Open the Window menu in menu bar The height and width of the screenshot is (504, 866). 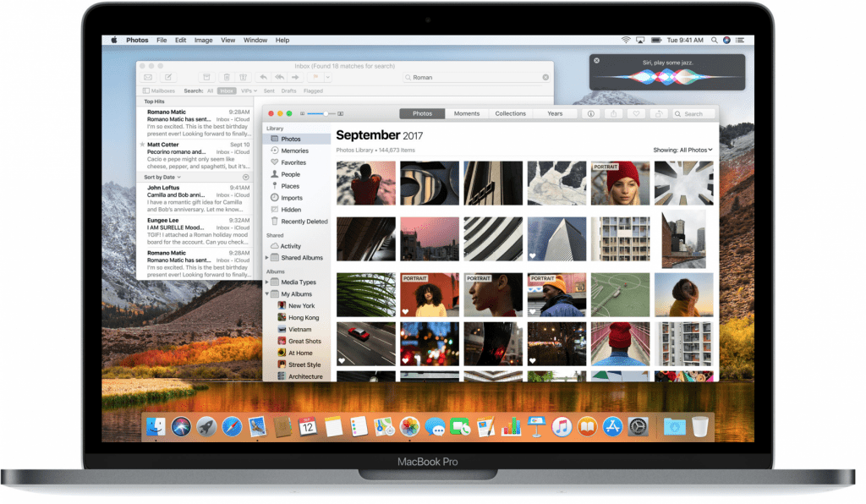point(255,41)
